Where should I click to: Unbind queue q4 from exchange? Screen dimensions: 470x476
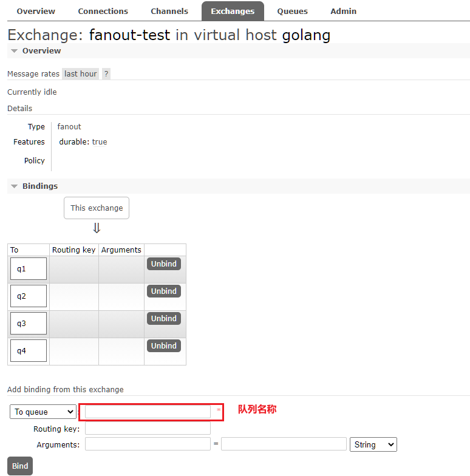[163, 346]
